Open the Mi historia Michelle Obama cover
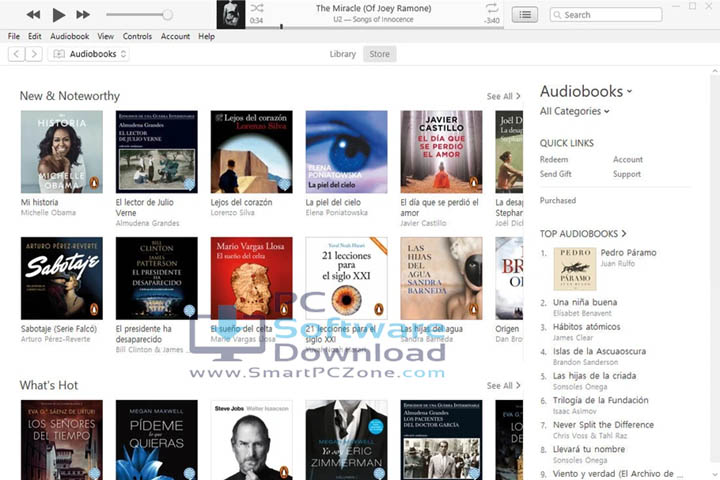 pyautogui.click(x=62, y=152)
